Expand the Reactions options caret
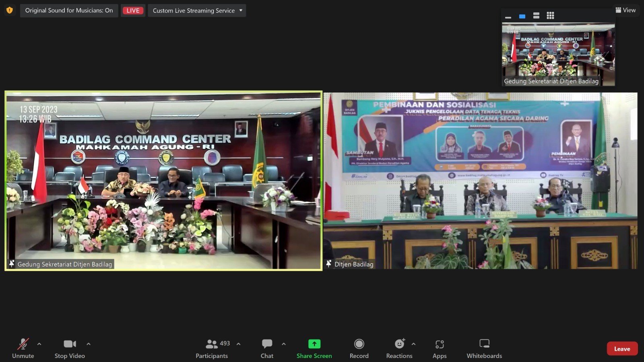 [x=413, y=344]
